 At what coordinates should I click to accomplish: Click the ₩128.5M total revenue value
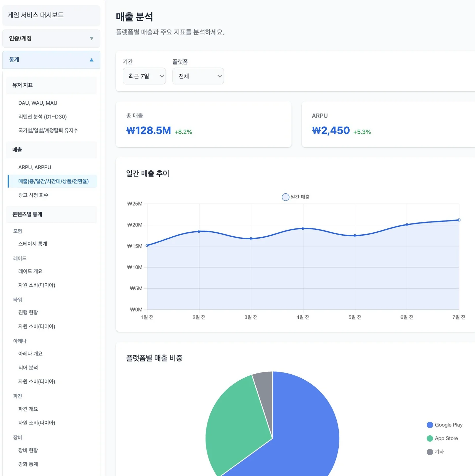149,130
